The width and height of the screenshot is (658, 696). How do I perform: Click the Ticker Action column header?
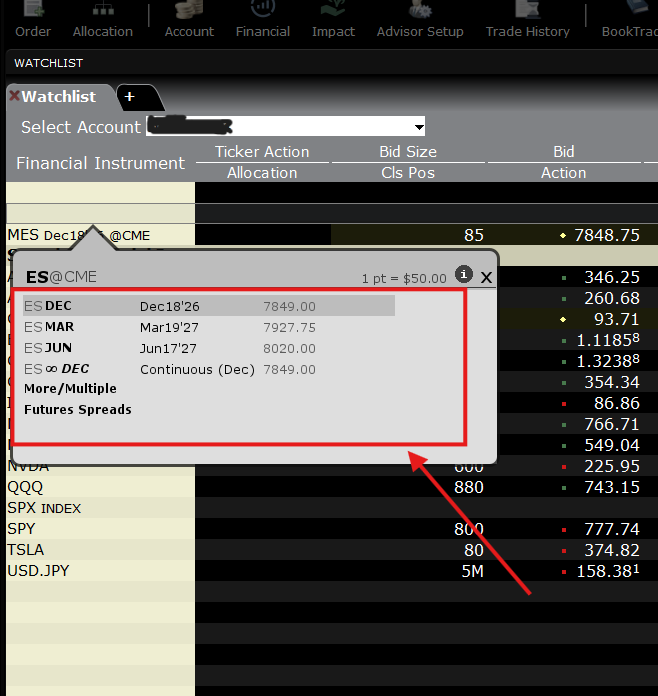pyautogui.click(x=262, y=152)
